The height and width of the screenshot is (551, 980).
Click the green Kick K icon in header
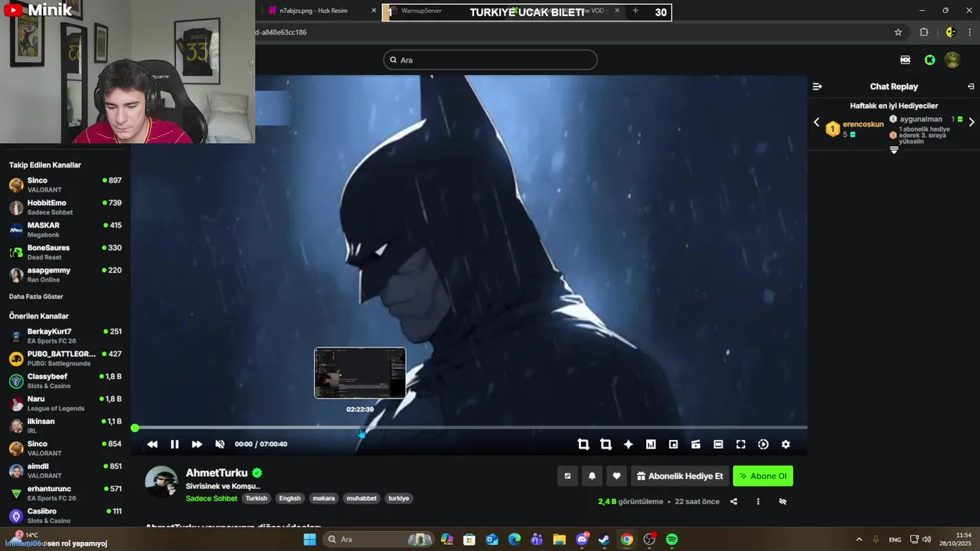(x=929, y=60)
